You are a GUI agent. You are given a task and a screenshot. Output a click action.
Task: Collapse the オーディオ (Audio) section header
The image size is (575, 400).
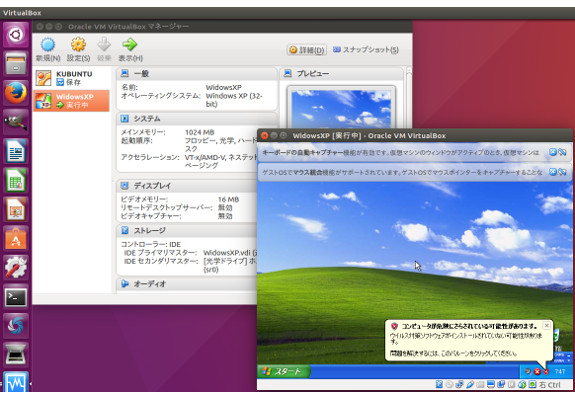coord(188,283)
